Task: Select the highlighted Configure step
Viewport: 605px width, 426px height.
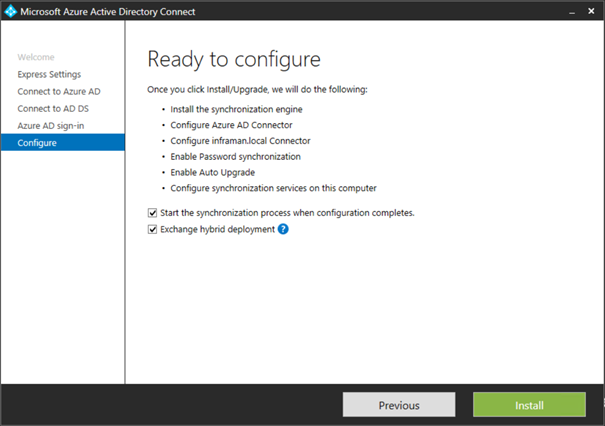Action: (x=38, y=143)
